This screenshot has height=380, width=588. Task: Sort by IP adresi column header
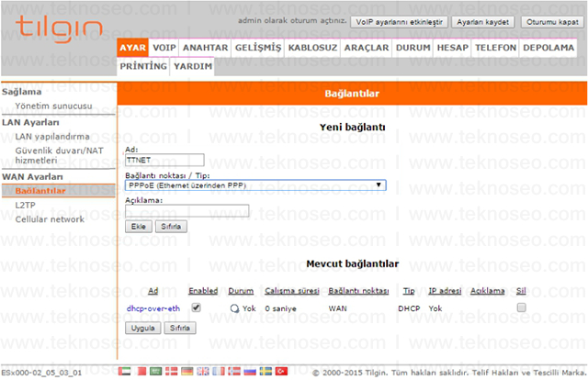[x=445, y=291]
